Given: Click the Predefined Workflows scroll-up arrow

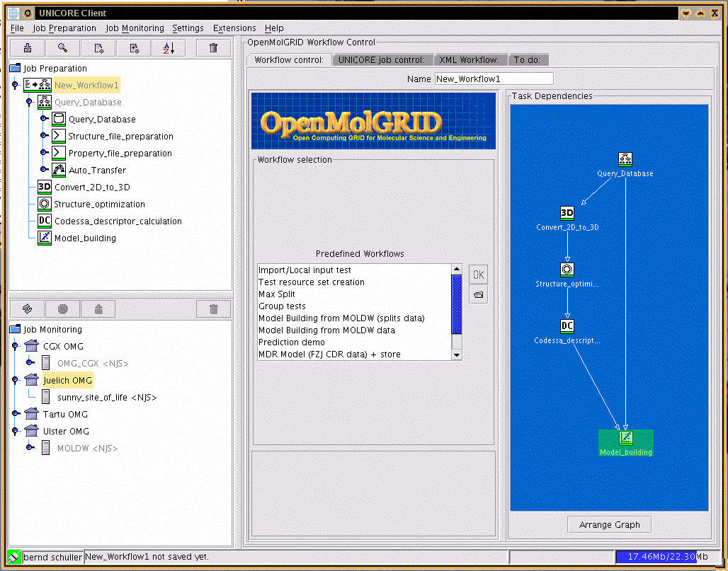Looking at the screenshot, I should [456, 270].
